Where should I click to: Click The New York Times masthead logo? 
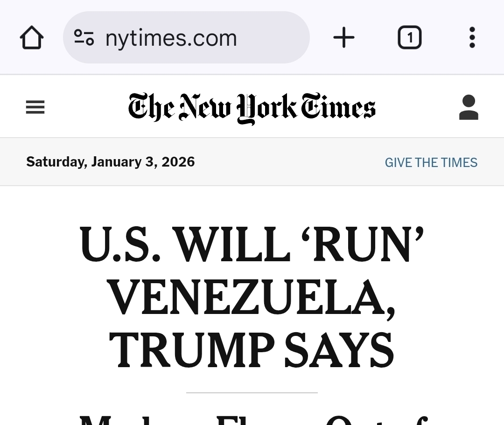click(252, 108)
